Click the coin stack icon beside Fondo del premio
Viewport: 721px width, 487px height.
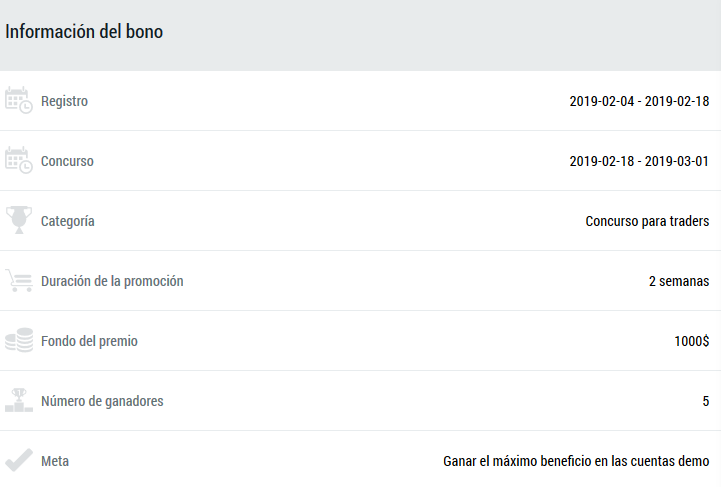(19, 340)
